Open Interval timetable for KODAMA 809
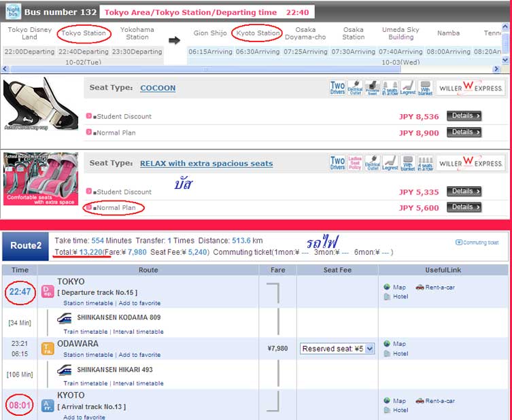 pyautogui.click(x=139, y=332)
